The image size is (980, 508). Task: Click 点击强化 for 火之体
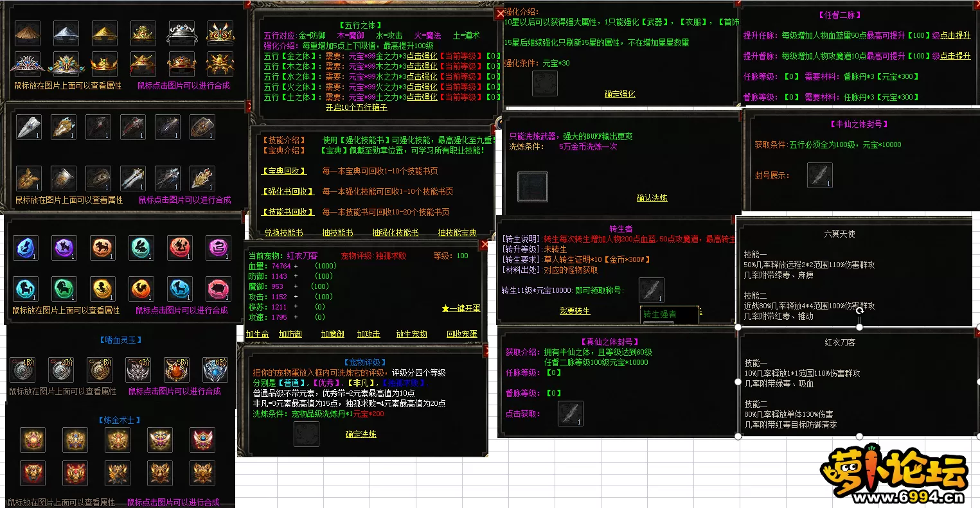[422, 87]
